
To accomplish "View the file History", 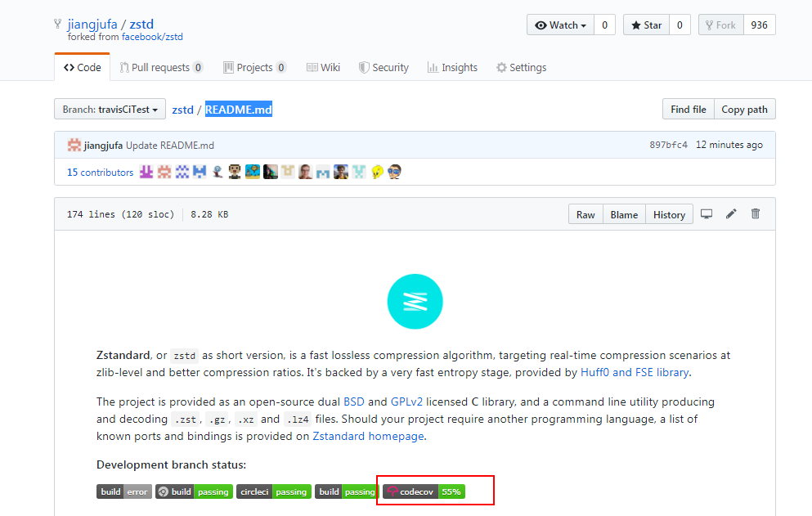I will coord(669,214).
